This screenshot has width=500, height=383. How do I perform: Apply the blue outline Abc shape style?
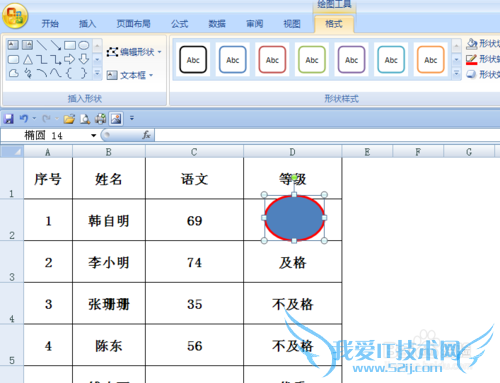tap(233, 60)
